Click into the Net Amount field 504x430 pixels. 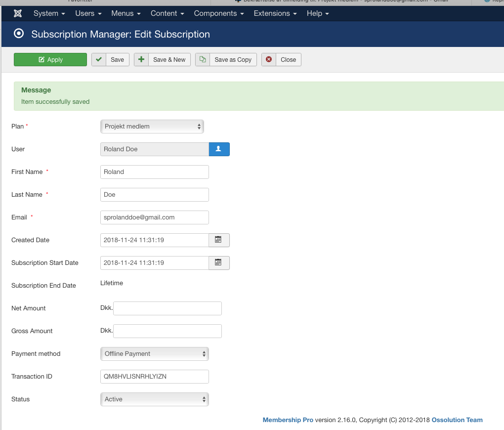pos(167,308)
